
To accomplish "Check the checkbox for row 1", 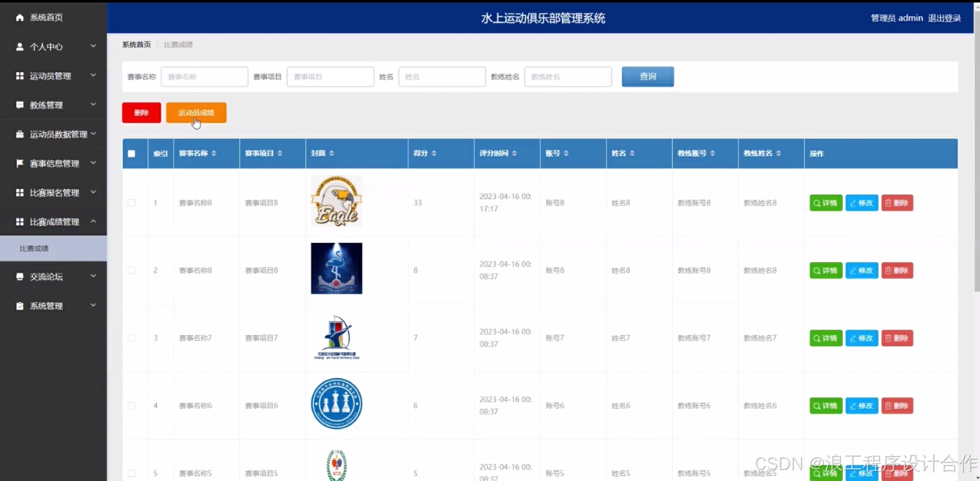I will click(132, 203).
